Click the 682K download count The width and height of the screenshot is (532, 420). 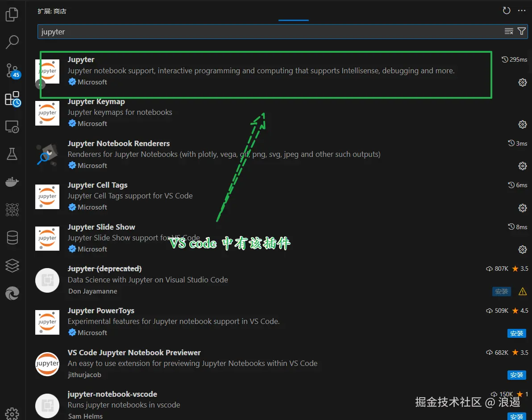point(497,353)
